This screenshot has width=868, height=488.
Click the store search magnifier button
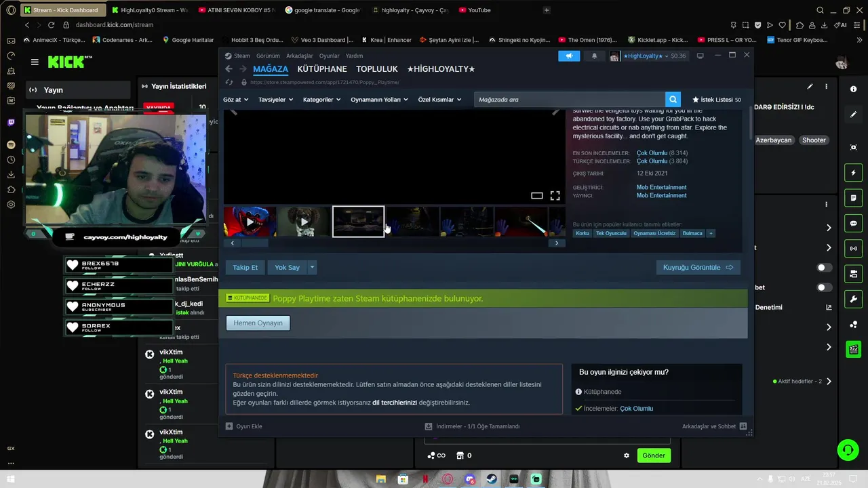coord(672,100)
